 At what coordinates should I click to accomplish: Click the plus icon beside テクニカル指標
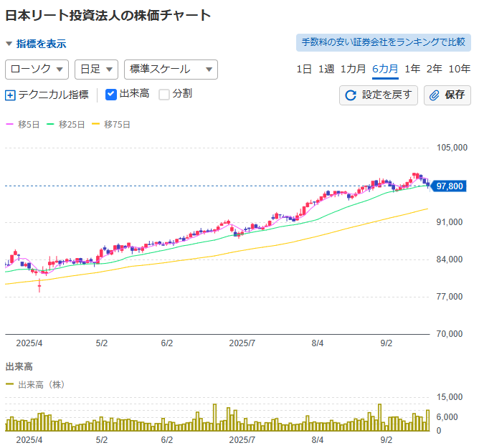pos(10,95)
